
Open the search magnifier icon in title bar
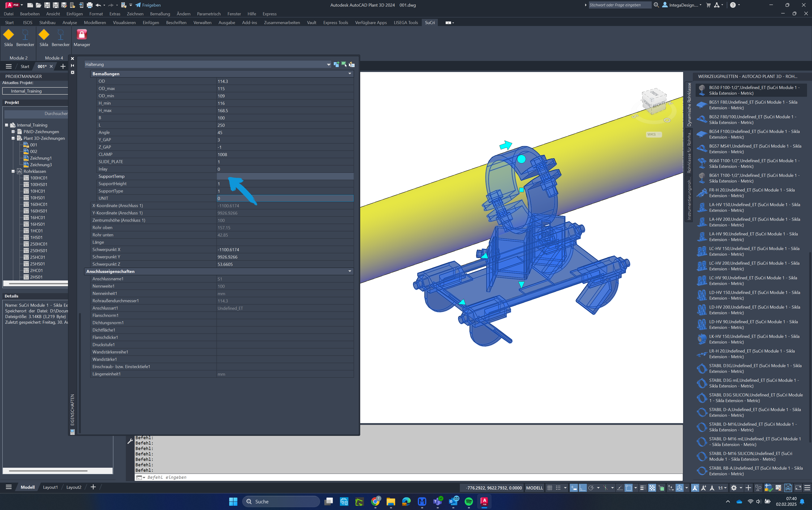point(656,5)
